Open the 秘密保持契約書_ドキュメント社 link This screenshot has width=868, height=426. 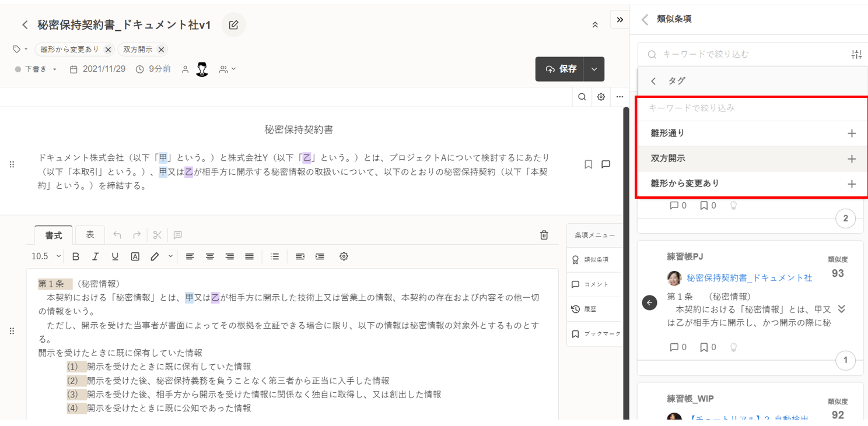tap(749, 278)
